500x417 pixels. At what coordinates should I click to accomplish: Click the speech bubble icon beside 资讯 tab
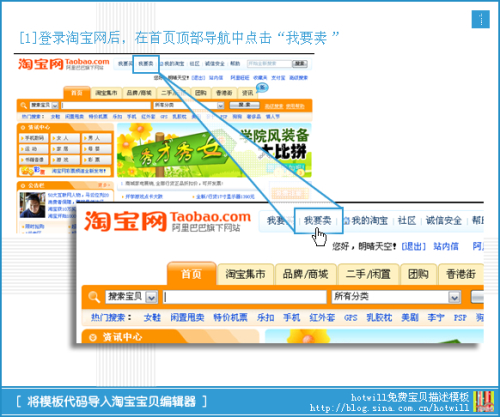point(262,88)
